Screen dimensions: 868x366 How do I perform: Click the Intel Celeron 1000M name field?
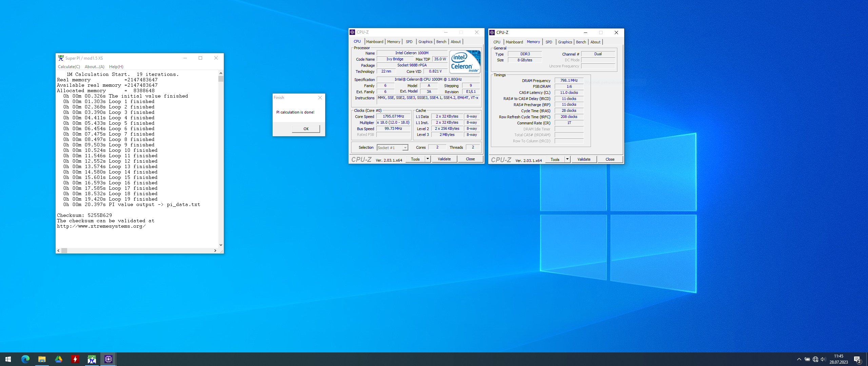[412, 53]
